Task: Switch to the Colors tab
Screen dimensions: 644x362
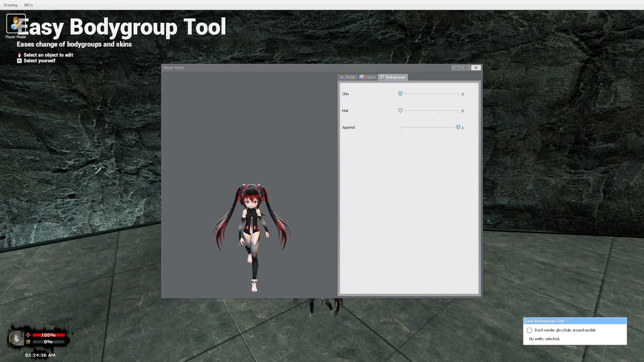Action: coord(367,77)
